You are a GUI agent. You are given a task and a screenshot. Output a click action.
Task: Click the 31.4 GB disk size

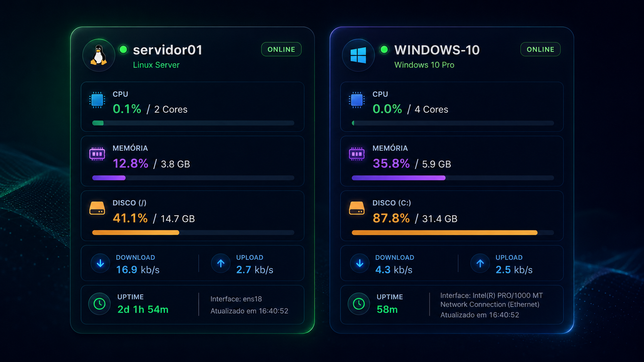439,219
